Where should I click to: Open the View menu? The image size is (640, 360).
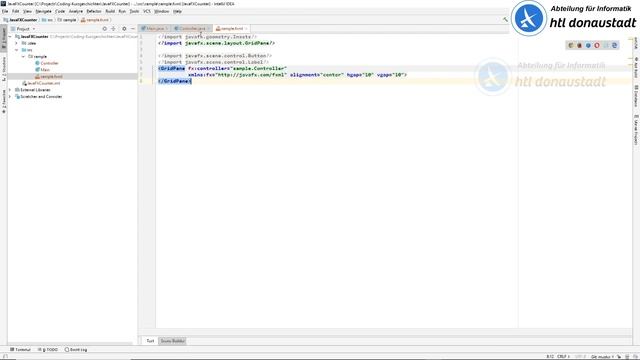(x=27, y=11)
